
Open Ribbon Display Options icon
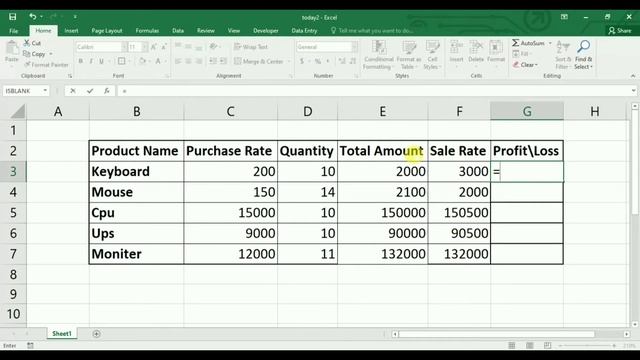(564, 17)
